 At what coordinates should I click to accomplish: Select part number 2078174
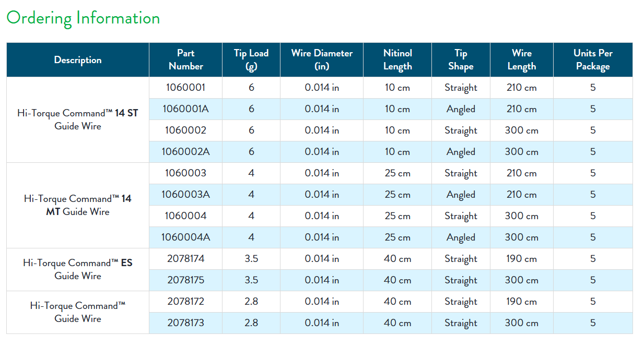(186, 259)
